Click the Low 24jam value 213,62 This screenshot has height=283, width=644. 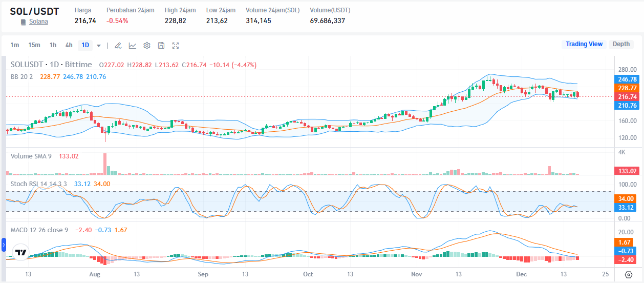click(217, 21)
